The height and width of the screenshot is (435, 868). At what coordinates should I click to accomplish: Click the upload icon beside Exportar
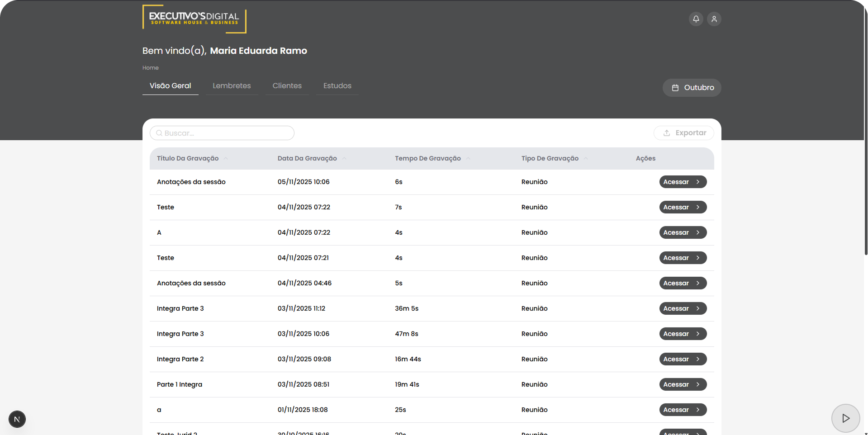(x=666, y=133)
